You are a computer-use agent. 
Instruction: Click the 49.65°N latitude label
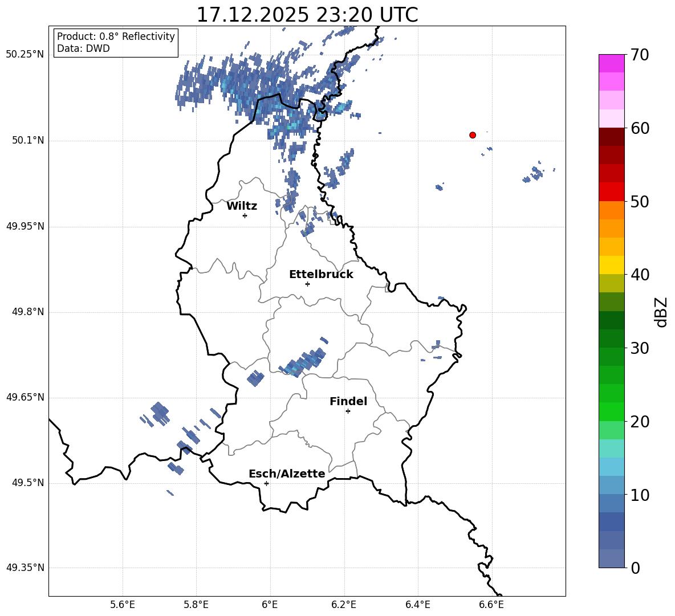(x=25, y=397)
